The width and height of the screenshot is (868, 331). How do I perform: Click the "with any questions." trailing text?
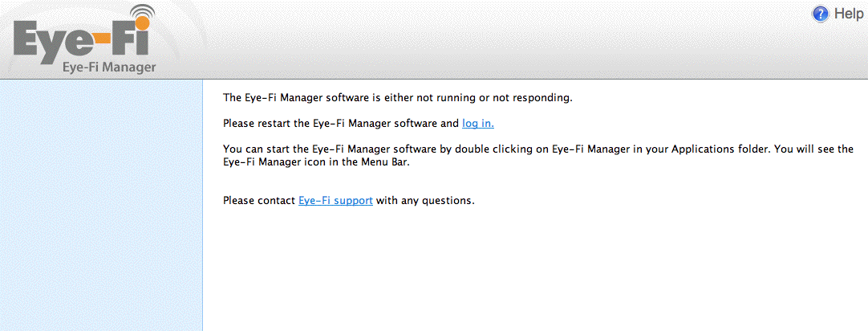point(425,200)
